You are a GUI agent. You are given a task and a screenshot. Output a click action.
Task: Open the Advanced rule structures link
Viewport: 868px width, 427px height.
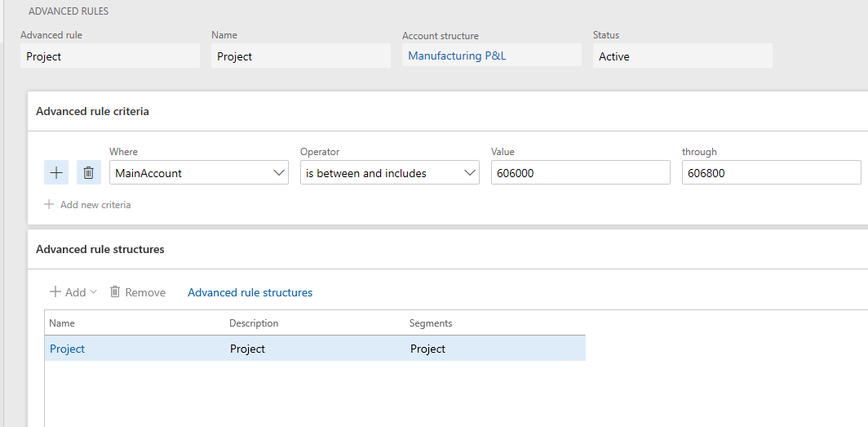(x=250, y=292)
